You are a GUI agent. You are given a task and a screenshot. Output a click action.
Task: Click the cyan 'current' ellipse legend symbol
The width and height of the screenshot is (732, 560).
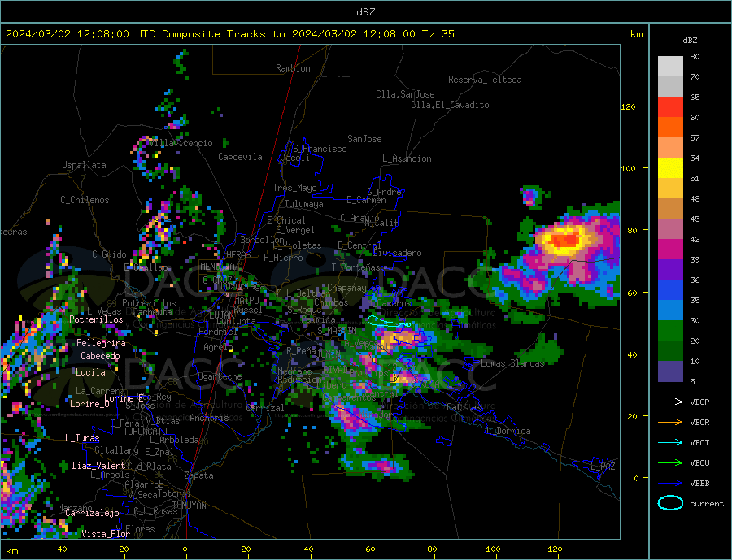670,503
